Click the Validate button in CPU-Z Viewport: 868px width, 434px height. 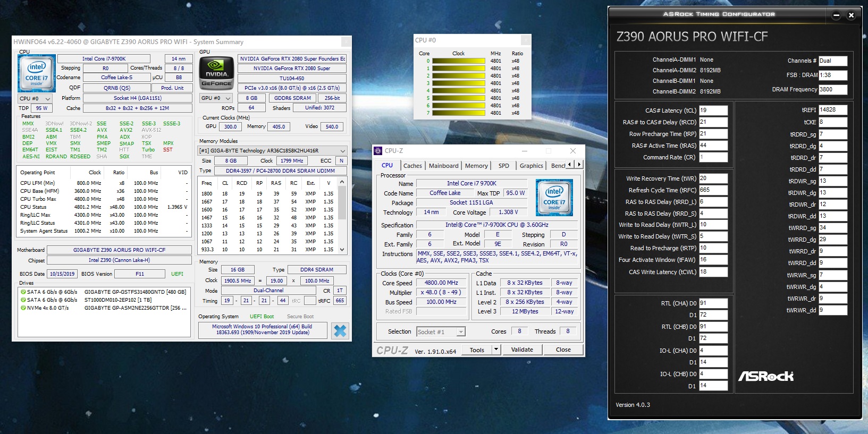point(522,350)
